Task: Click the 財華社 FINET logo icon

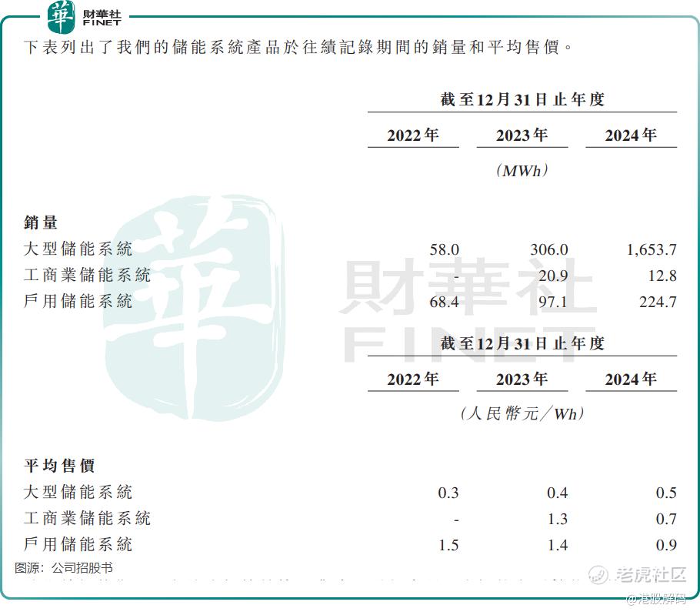Action: [62, 16]
